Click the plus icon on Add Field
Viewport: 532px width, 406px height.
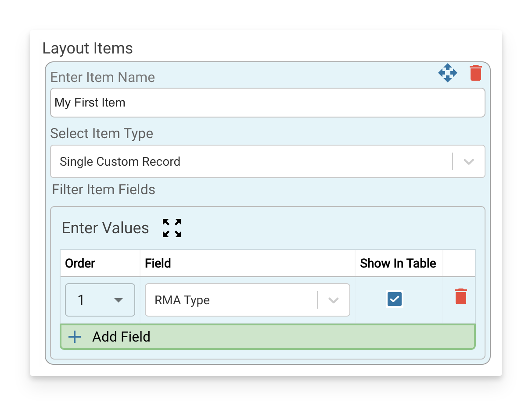74,337
